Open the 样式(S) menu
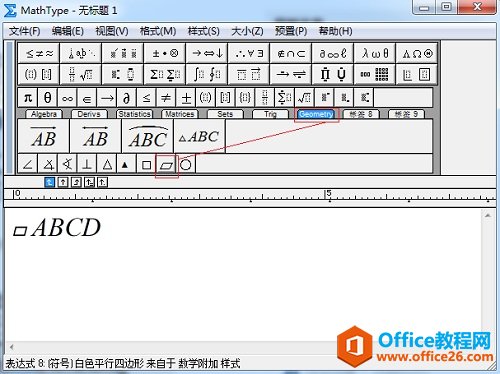The width and height of the screenshot is (500, 374). 203,31
